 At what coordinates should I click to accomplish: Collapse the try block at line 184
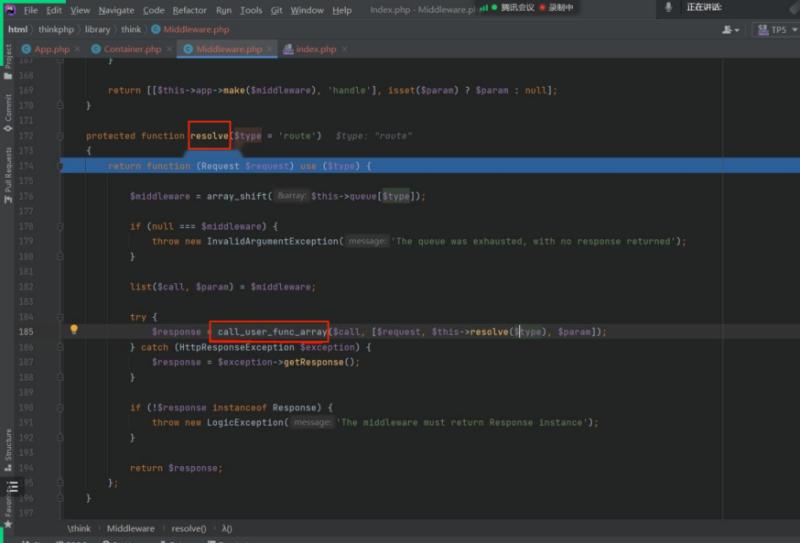(60, 317)
